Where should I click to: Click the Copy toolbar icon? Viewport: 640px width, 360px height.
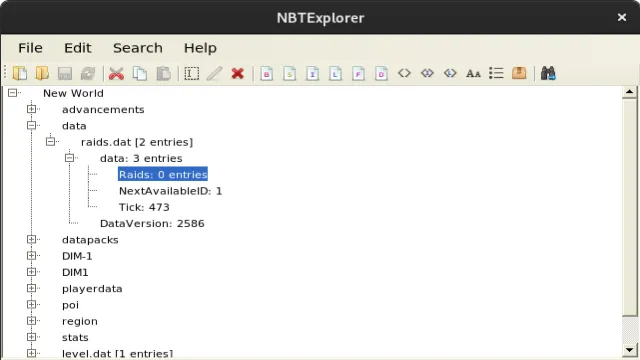(140, 73)
